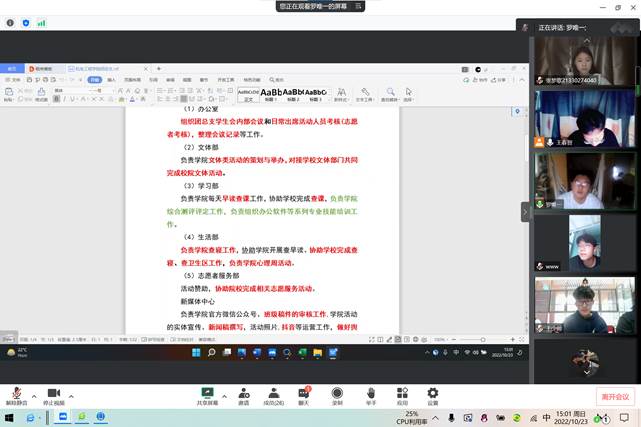The image size is (641, 427).
Task: Open meeting settings gear
Action: (433, 396)
